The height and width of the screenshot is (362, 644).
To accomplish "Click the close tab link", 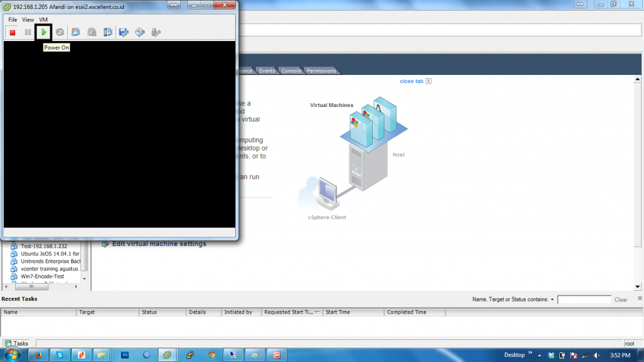I will pyautogui.click(x=411, y=81).
